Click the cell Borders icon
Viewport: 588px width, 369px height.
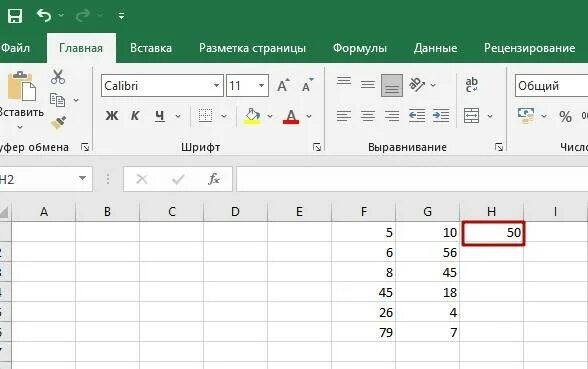click(x=205, y=116)
